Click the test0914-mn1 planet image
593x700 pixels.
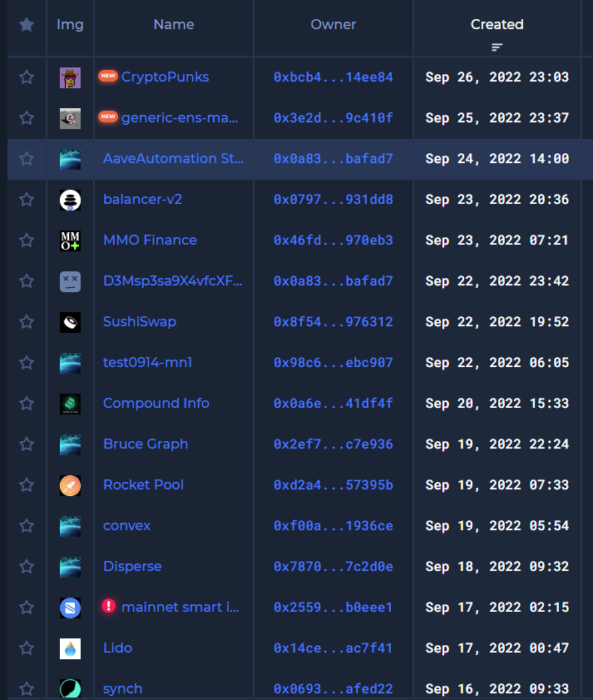pyautogui.click(x=70, y=363)
